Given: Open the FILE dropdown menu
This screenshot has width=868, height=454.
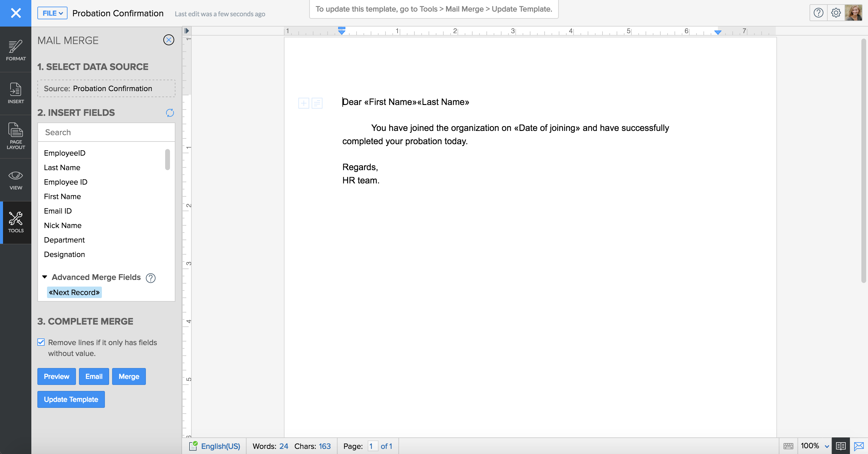Looking at the screenshot, I should click(x=52, y=13).
